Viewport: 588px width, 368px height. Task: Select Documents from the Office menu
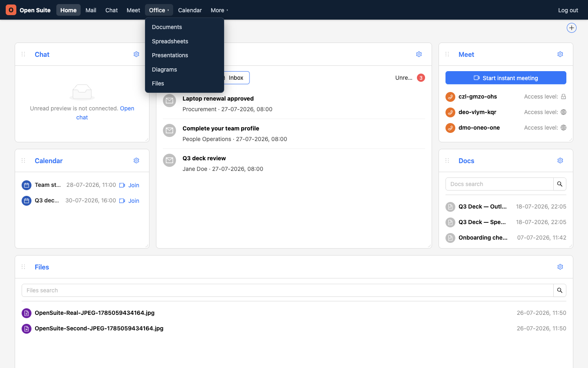pos(185,27)
